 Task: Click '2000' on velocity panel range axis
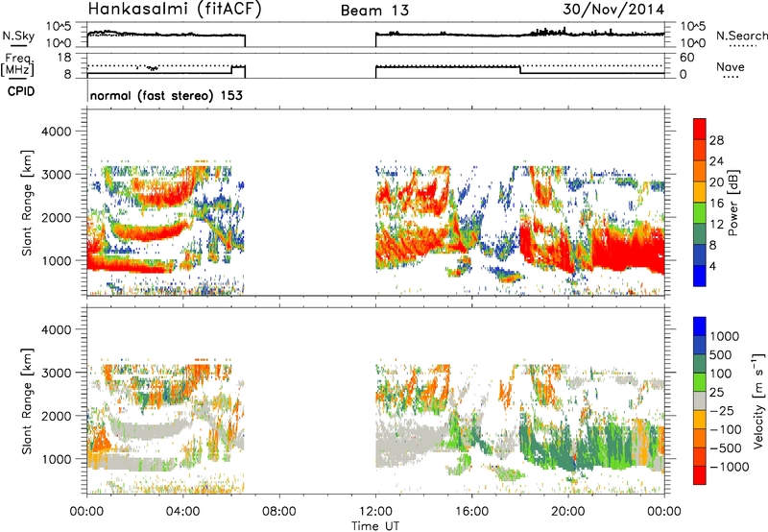(x=57, y=416)
